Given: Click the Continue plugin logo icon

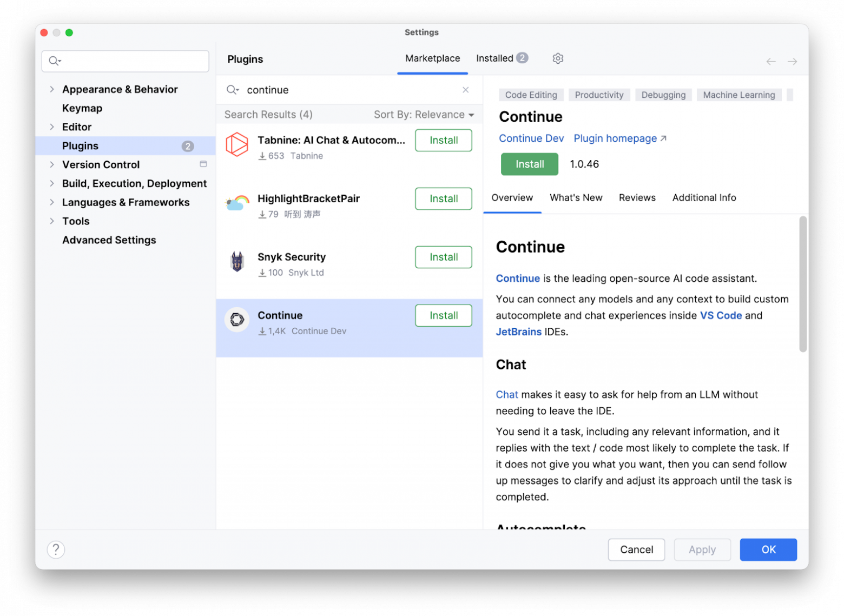Looking at the screenshot, I should [x=237, y=320].
